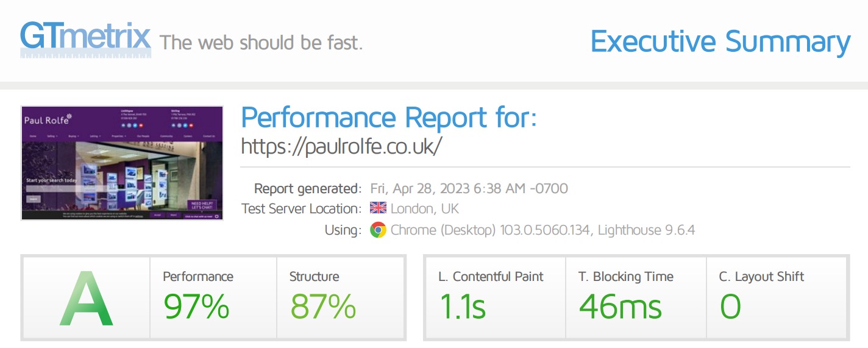Click the GTmetrix logo
Image resolution: width=868 pixels, height=348 pixels.
[x=85, y=38]
